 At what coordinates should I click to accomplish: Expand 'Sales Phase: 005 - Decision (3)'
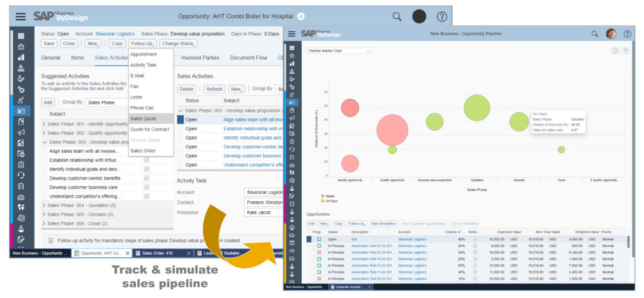(45, 214)
